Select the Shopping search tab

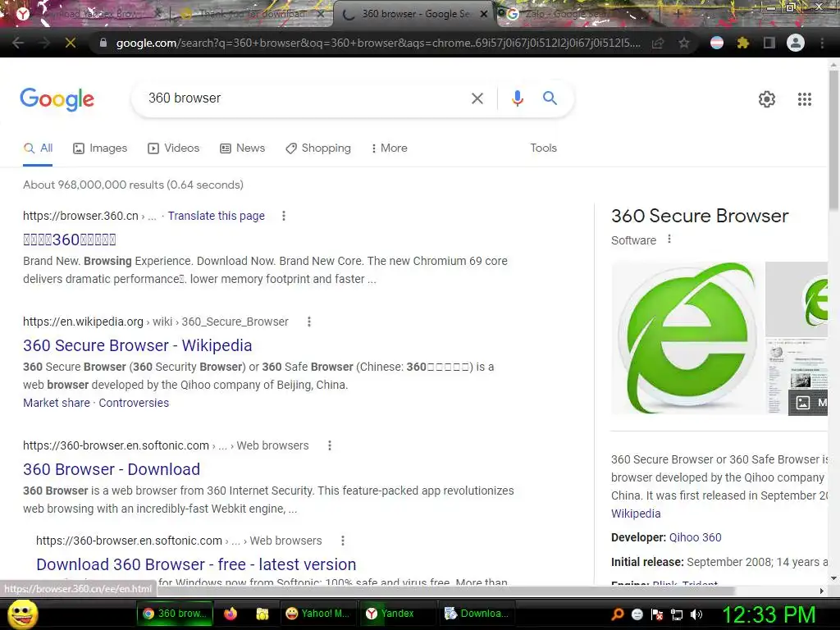click(318, 148)
